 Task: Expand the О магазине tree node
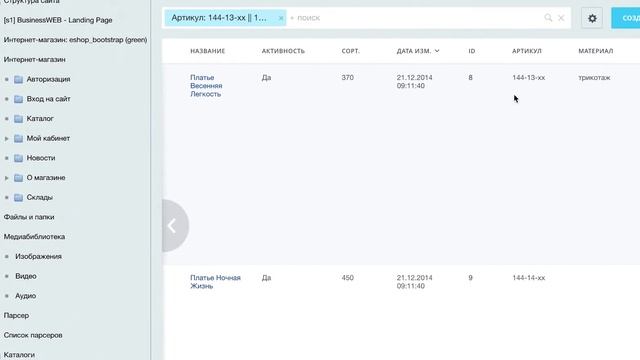click(x=7, y=178)
